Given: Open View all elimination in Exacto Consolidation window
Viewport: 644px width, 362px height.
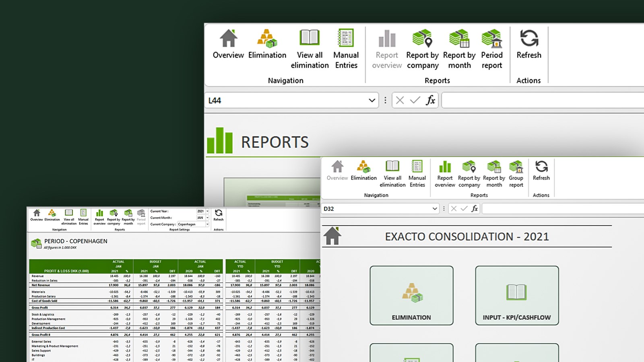Looking at the screenshot, I should pos(392,174).
